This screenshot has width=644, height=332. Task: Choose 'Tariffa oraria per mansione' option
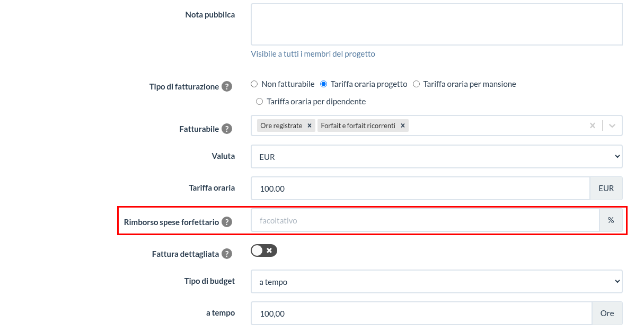pos(417,84)
